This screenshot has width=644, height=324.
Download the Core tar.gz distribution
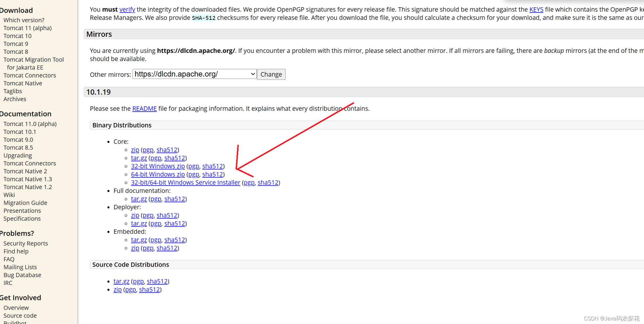tap(139, 158)
